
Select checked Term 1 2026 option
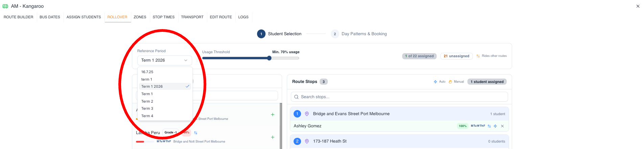click(165, 86)
